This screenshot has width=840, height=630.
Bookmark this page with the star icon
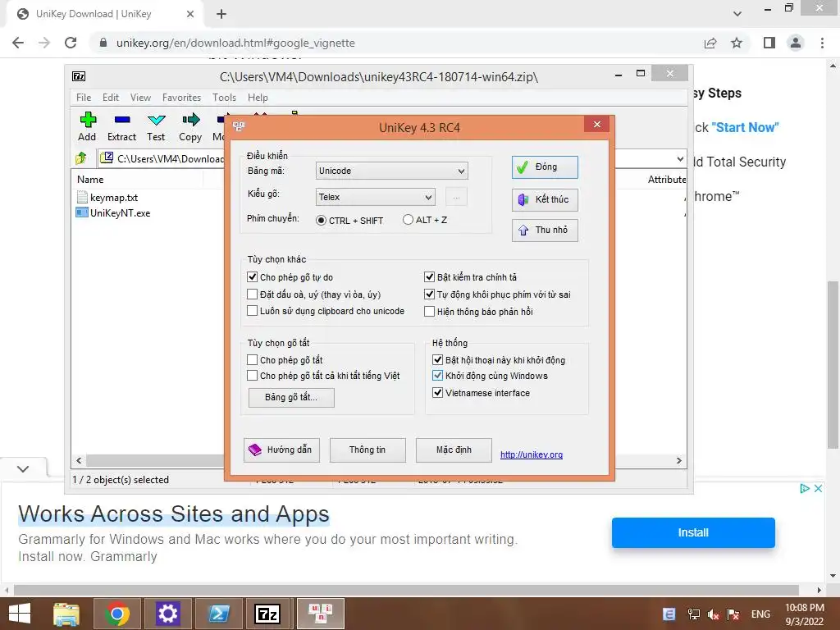pos(737,43)
